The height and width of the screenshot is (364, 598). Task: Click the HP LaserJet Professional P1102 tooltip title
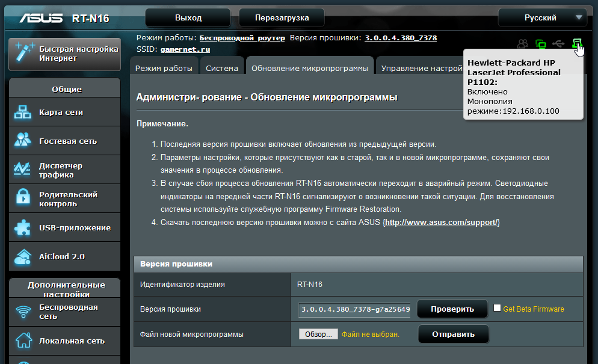coord(514,72)
